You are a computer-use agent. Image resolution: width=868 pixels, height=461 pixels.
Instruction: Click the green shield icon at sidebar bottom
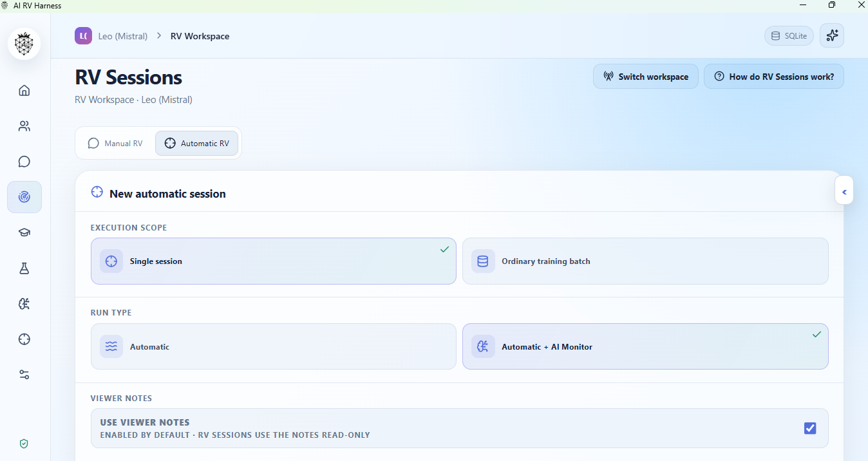coord(24,444)
